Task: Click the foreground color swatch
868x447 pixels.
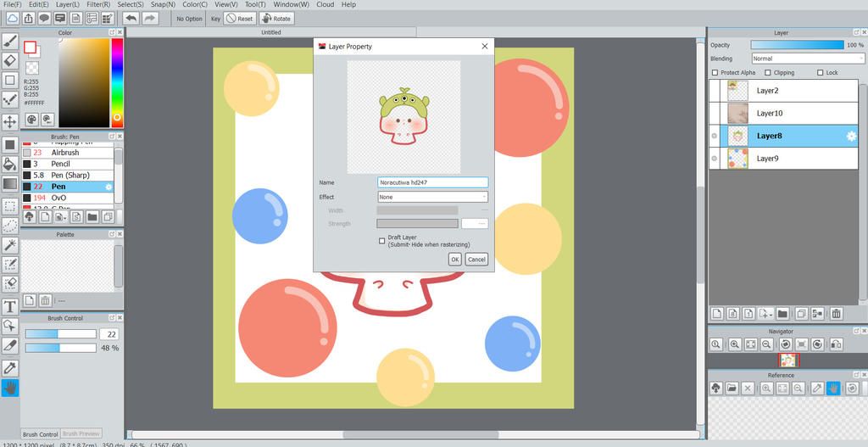Action: 30,47
